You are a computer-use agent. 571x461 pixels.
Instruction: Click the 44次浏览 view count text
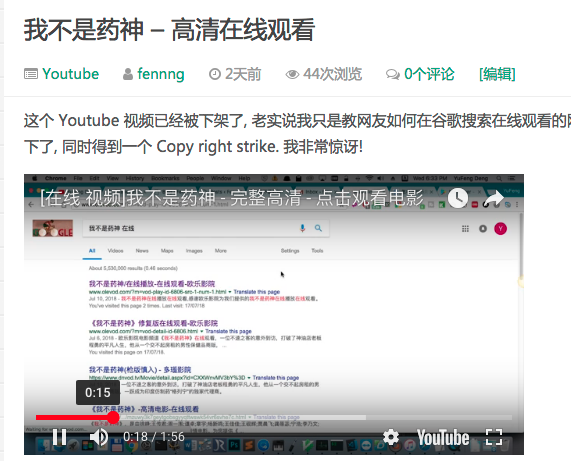332,74
